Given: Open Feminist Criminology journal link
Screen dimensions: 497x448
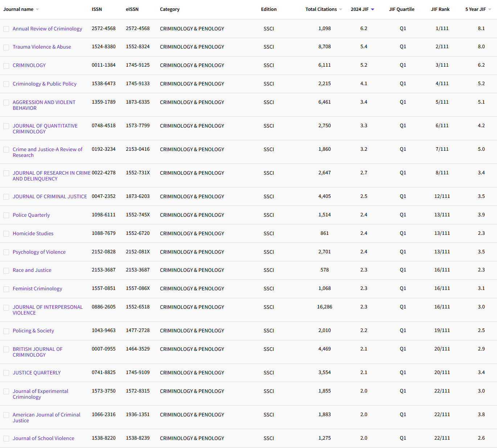Looking at the screenshot, I should point(37,289).
